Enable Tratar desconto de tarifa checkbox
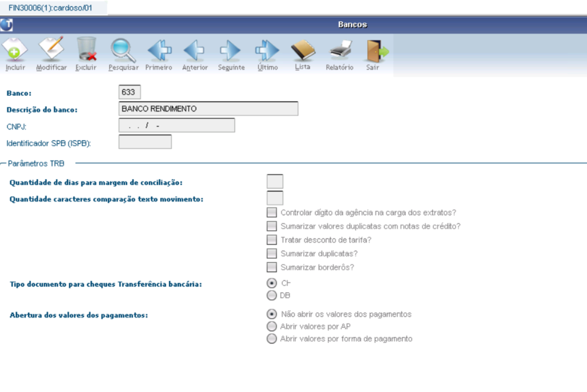The image size is (587, 392). tap(272, 239)
